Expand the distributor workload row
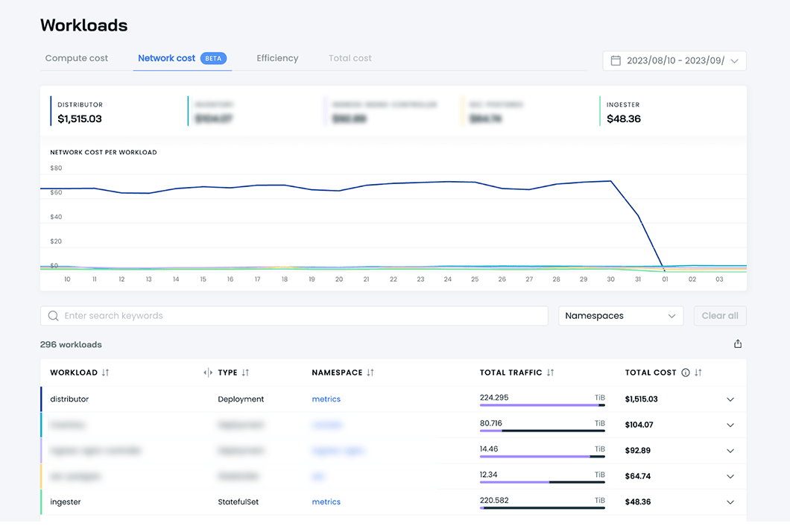The image size is (790, 532). (x=730, y=399)
